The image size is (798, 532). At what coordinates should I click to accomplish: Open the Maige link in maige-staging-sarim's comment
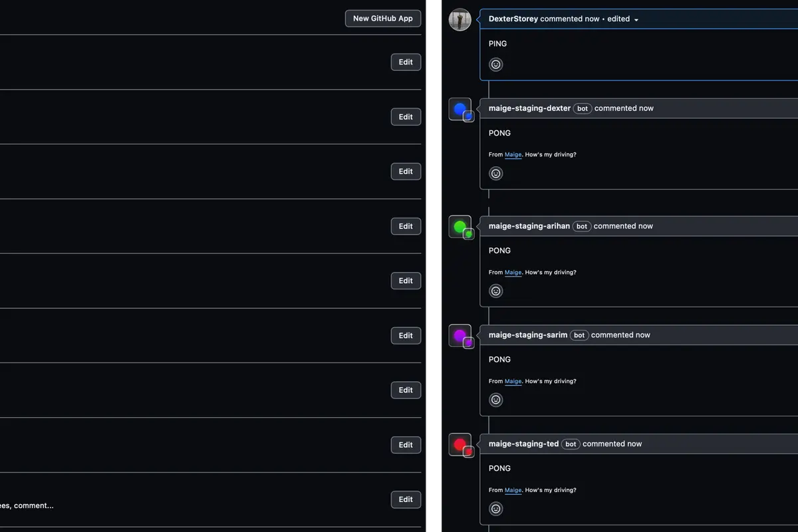pyautogui.click(x=513, y=381)
